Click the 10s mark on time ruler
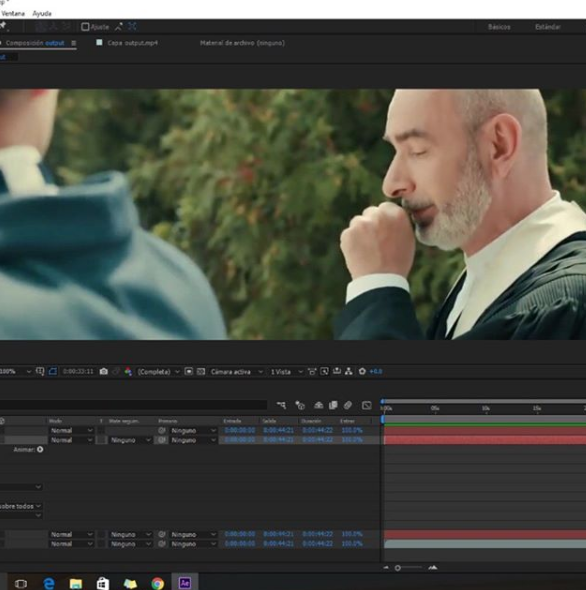The image size is (586, 590). pos(486,408)
